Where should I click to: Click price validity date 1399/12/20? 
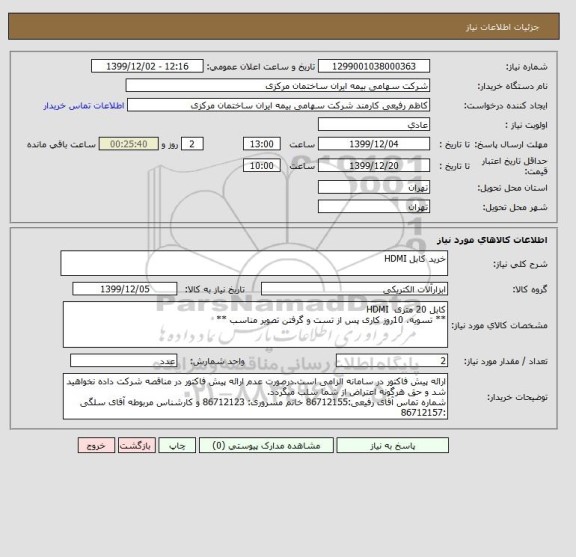coord(374,166)
